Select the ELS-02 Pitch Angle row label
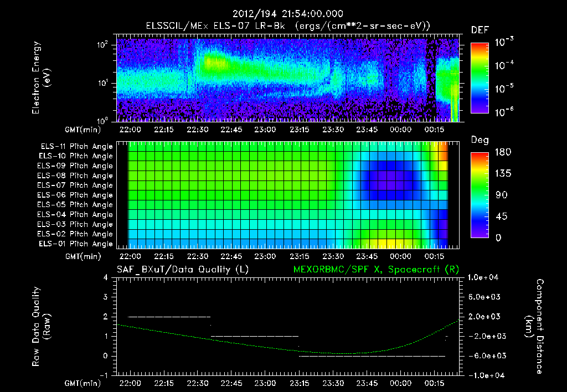The width and height of the screenshot is (567, 392). click(75, 234)
